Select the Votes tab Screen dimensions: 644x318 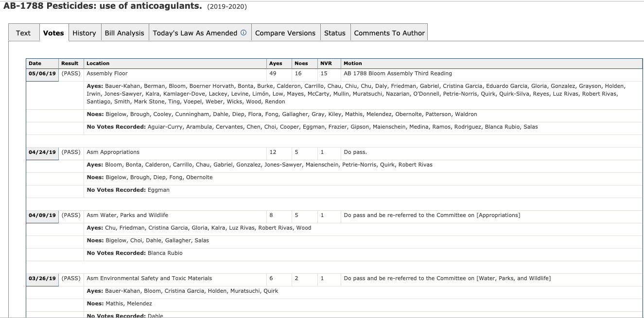click(53, 33)
